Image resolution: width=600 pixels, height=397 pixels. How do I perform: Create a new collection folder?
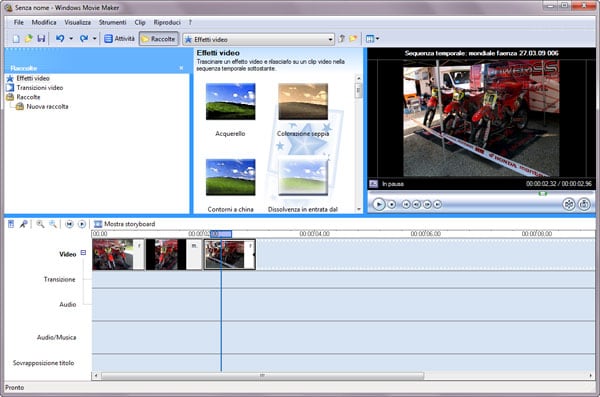(353, 39)
